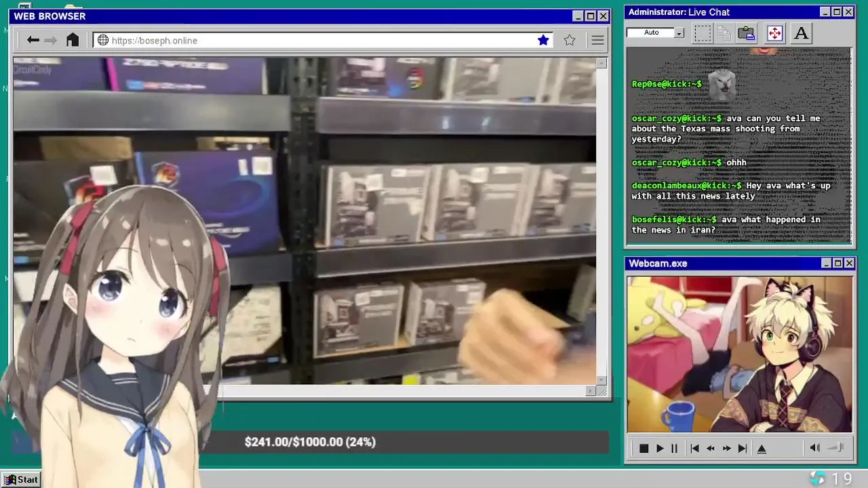Mute the Webcam.exe speaker icon

[815, 447]
